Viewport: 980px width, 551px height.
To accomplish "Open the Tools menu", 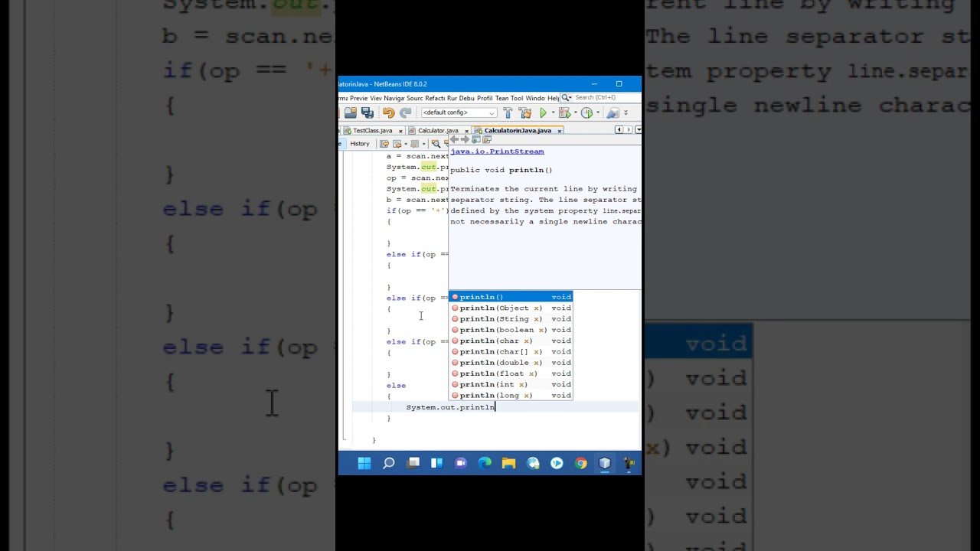I will click(517, 98).
